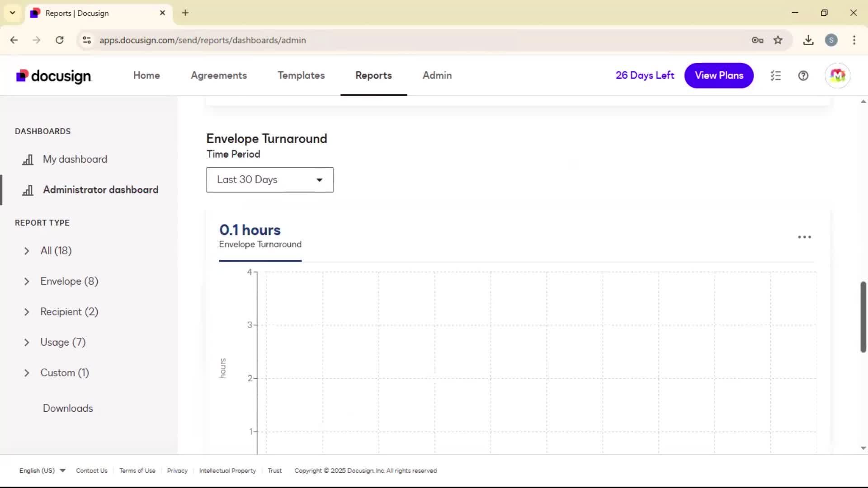868x488 pixels.
Task: Go back with the browser back arrow
Action: (x=14, y=40)
